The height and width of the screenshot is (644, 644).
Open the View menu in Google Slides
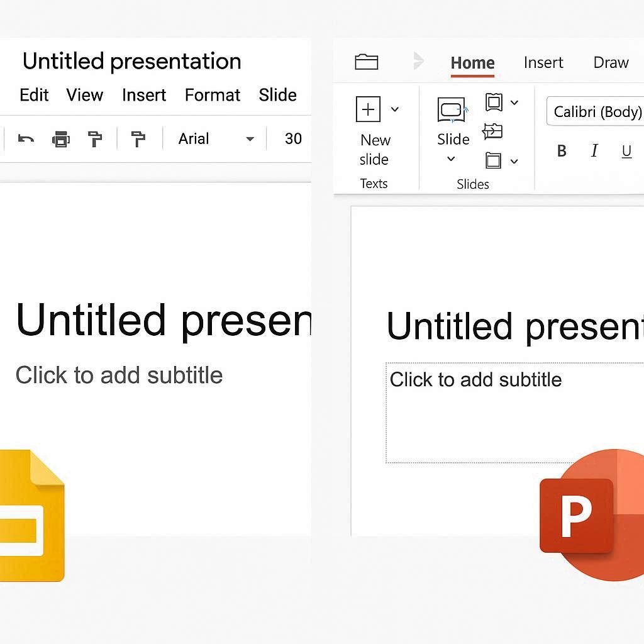point(85,95)
